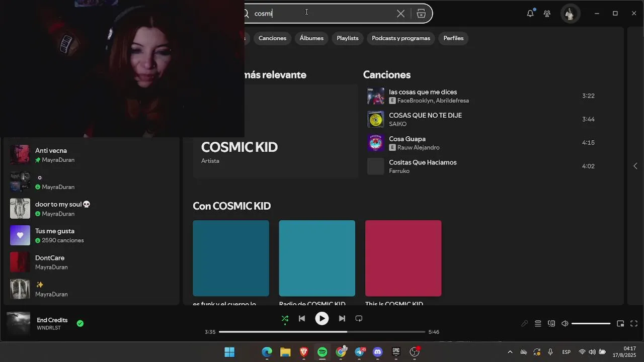This screenshot has width=644, height=362.
Task: Open OBS Studio from the taskbar
Action: (415, 352)
